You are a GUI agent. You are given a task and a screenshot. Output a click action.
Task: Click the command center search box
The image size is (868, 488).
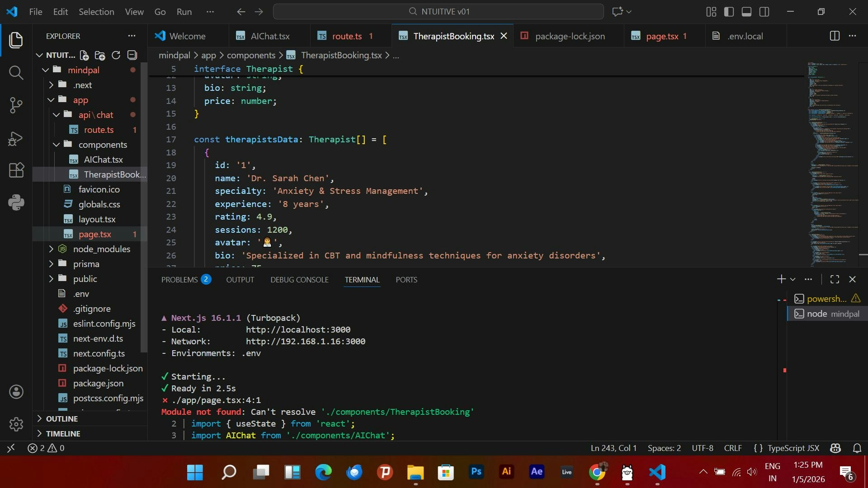pyautogui.click(x=438, y=12)
